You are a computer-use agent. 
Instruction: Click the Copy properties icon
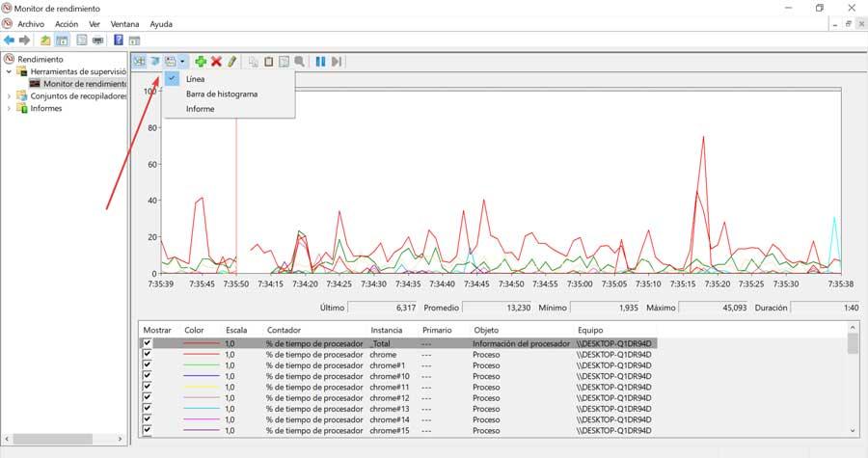253,62
